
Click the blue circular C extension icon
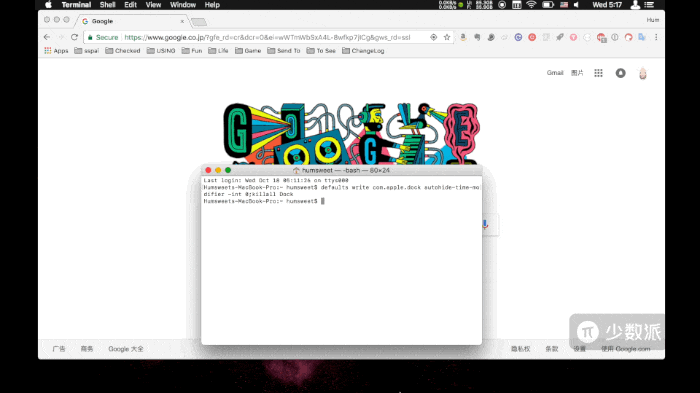tap(518, 37)
